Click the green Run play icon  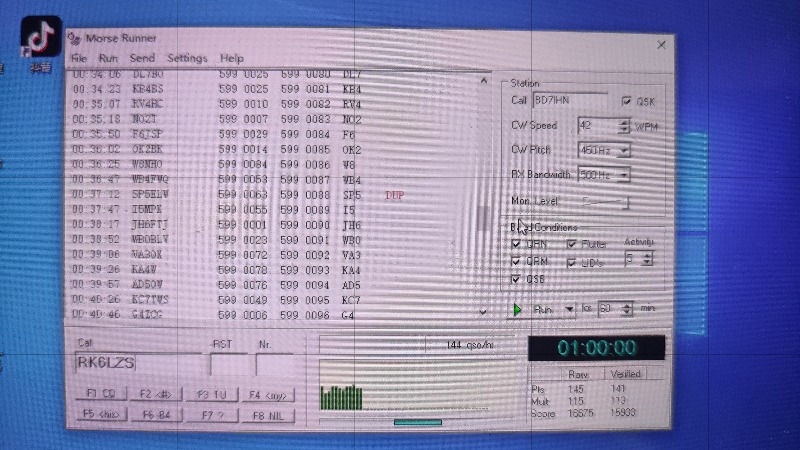517,309
